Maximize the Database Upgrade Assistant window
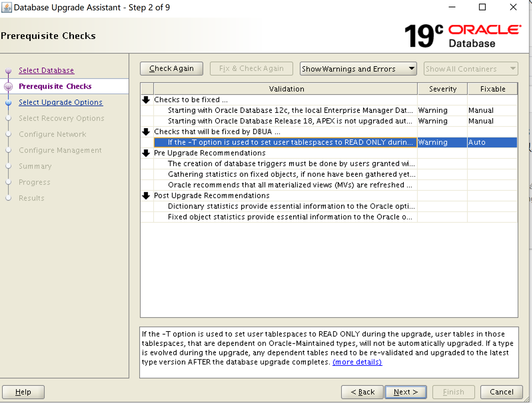 (482, 7)
